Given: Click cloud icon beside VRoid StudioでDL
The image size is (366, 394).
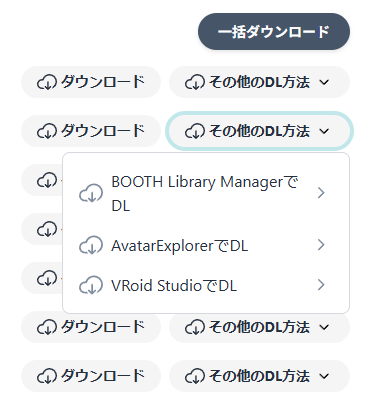Looking at the screenshot, I should pos(91,285).
